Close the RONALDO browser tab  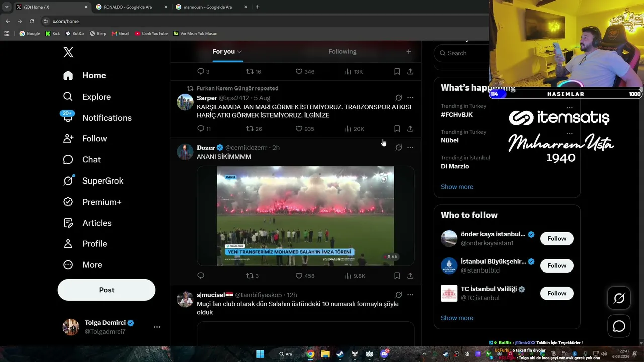tap(166, 7)
